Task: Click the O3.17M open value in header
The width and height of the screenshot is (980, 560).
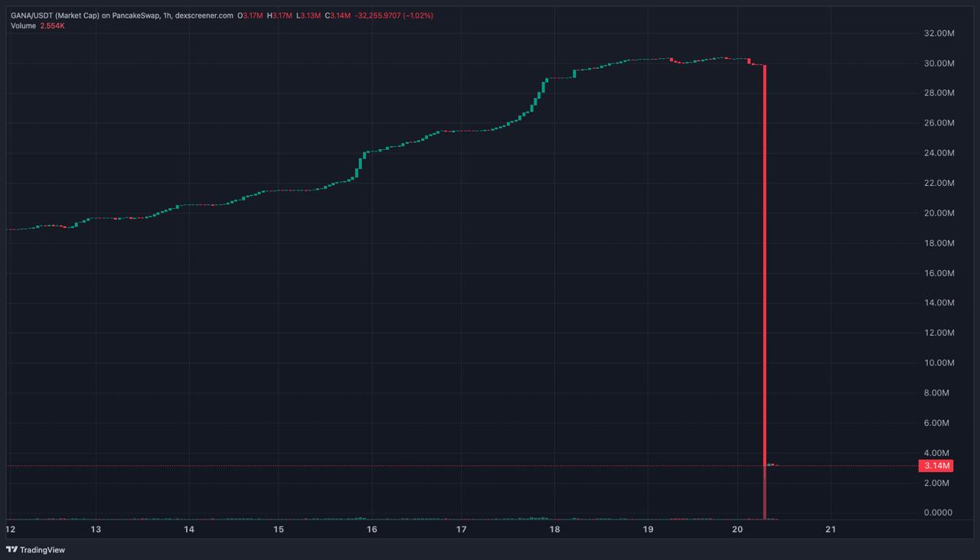Action: tap(250, 15)
